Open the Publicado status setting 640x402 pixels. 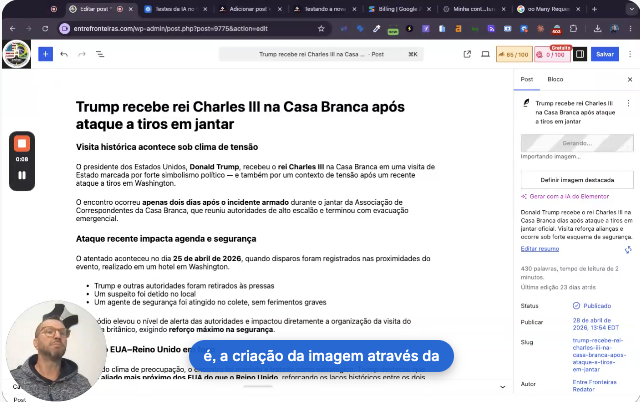pos(592,306)
